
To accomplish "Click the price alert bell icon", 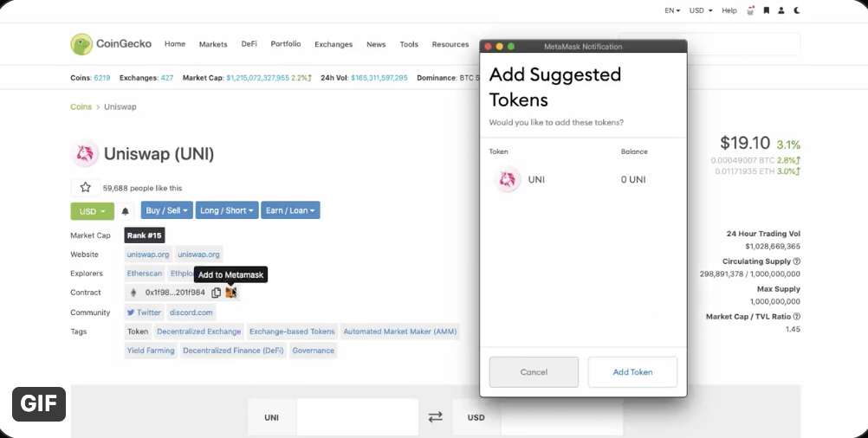I will pyautogui.click(x=125, y=211).
